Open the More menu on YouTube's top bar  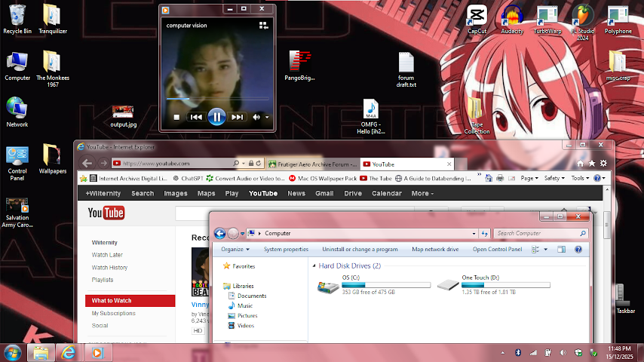click(422, 193)
